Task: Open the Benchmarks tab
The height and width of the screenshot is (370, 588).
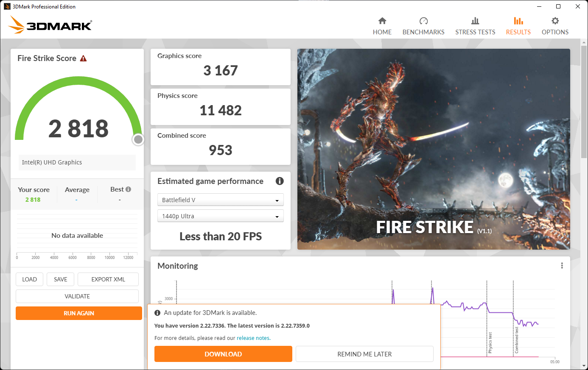Action: (x=423, y=26)
